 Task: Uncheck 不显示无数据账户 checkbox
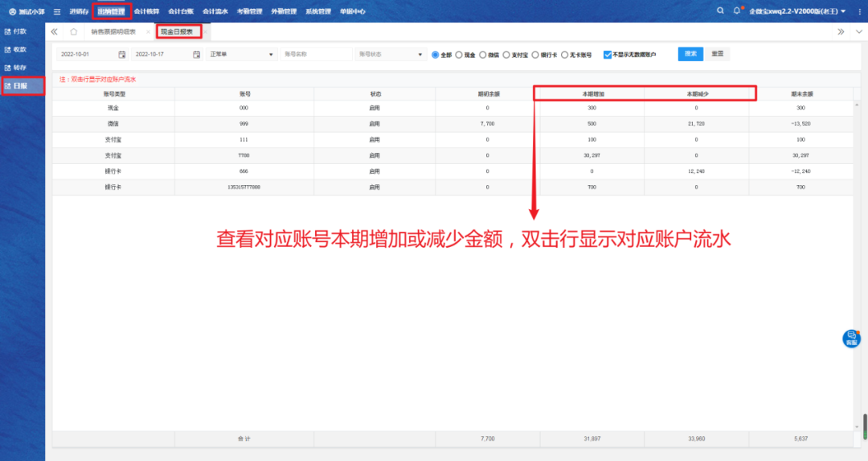click(x=608, y=55)
